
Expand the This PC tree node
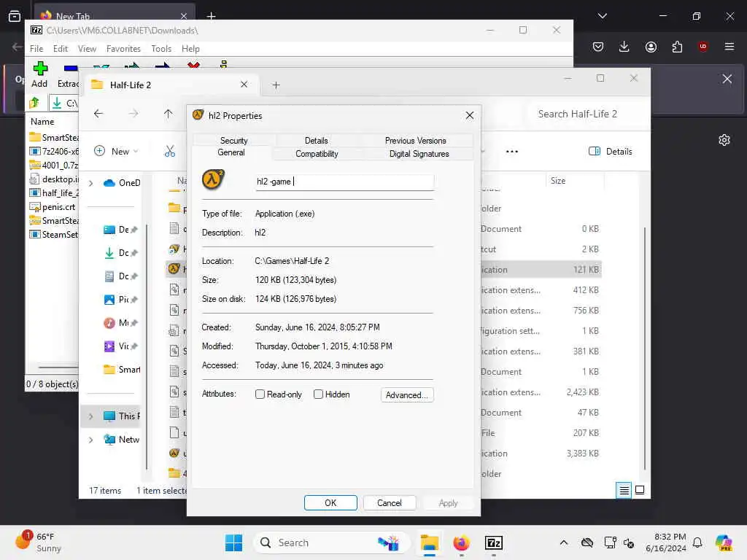(x=90, y=416)
